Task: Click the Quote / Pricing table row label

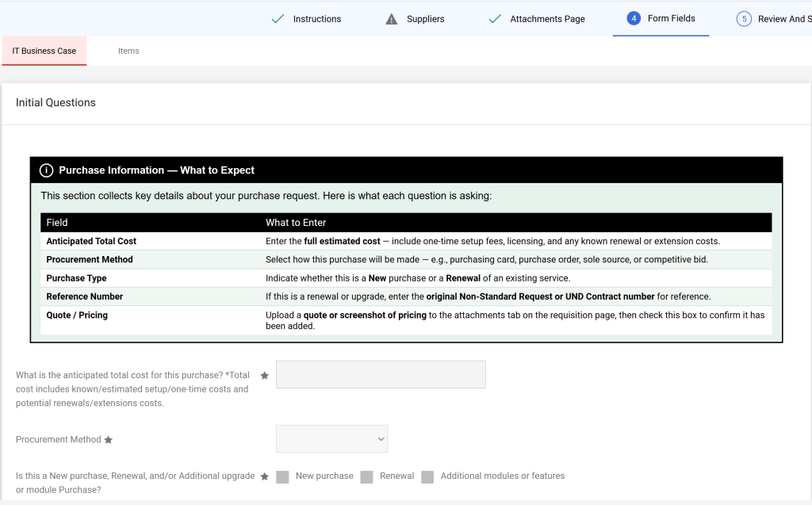Action: point(77,315)
